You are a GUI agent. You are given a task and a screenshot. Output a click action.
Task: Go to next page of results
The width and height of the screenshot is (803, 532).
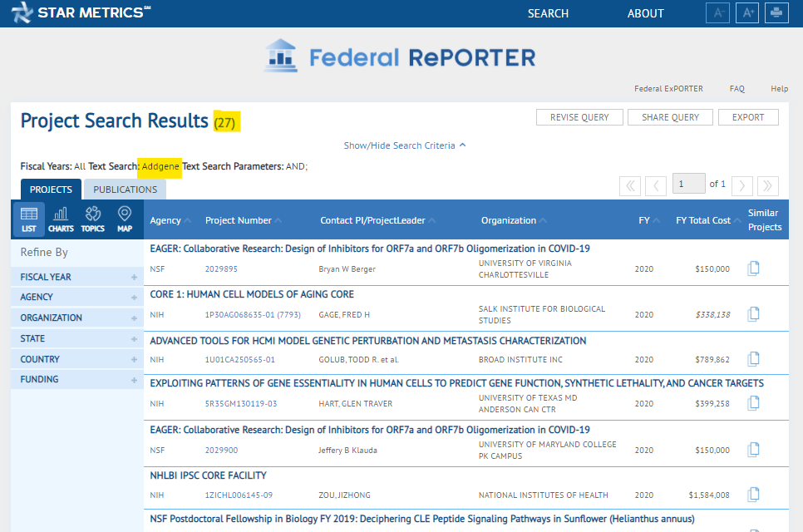tap(742, 186)
